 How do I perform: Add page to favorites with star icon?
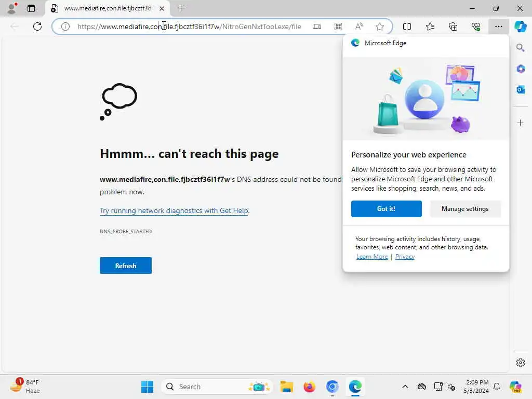380,26
